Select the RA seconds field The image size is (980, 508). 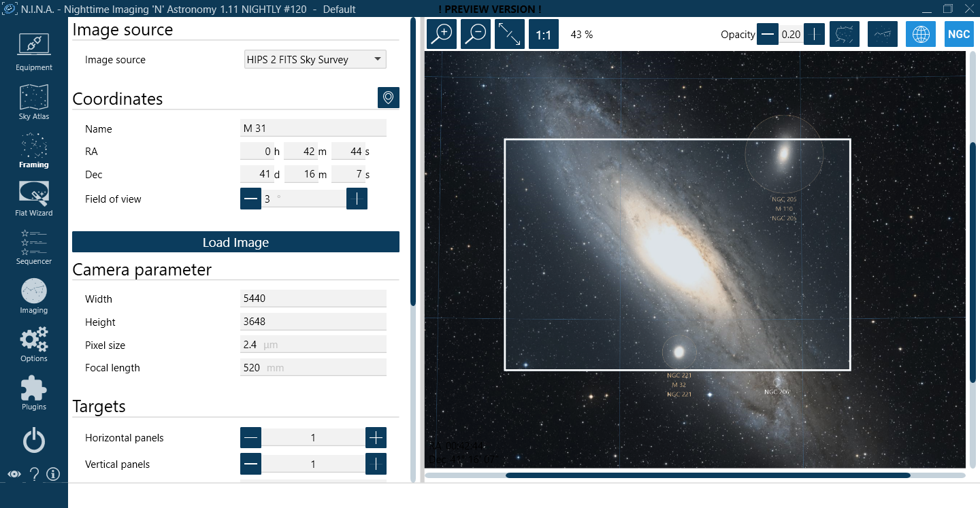pos(347,152)
